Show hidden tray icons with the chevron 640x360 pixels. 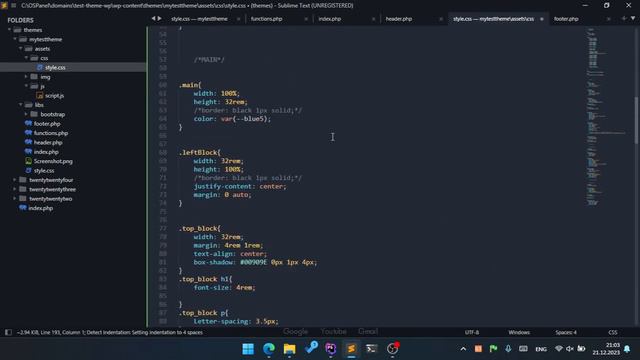(x=463, y=349)
